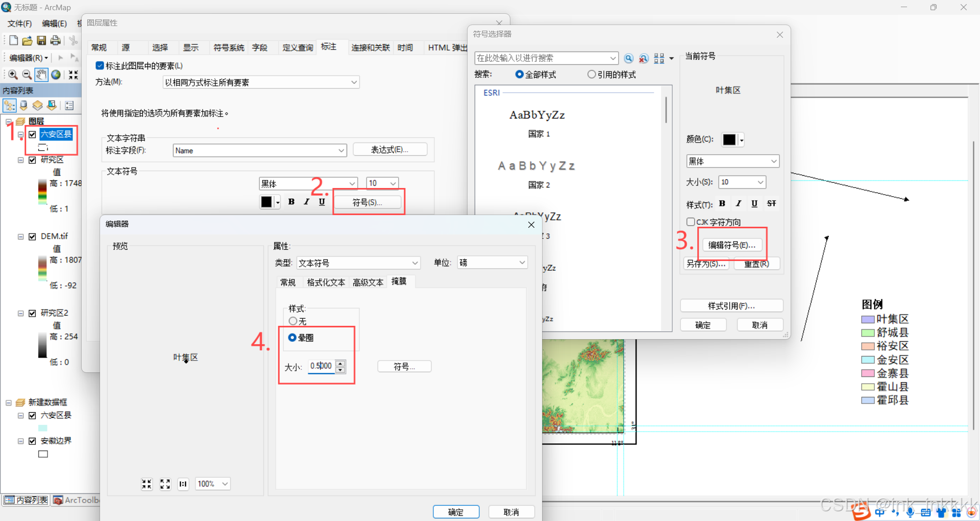Screen dimensions: 980x521
Task: List By Selection in contents panel
Action: pyautogui.click(x=52, y=105)
